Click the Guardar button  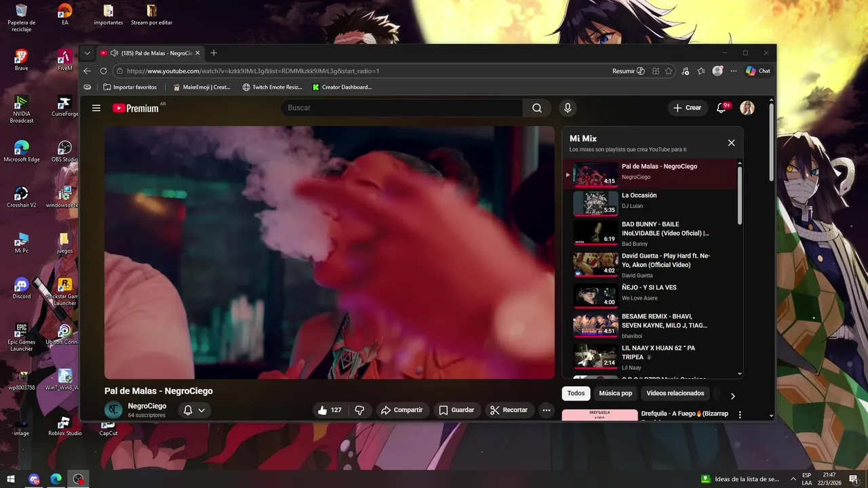point(456,410)
